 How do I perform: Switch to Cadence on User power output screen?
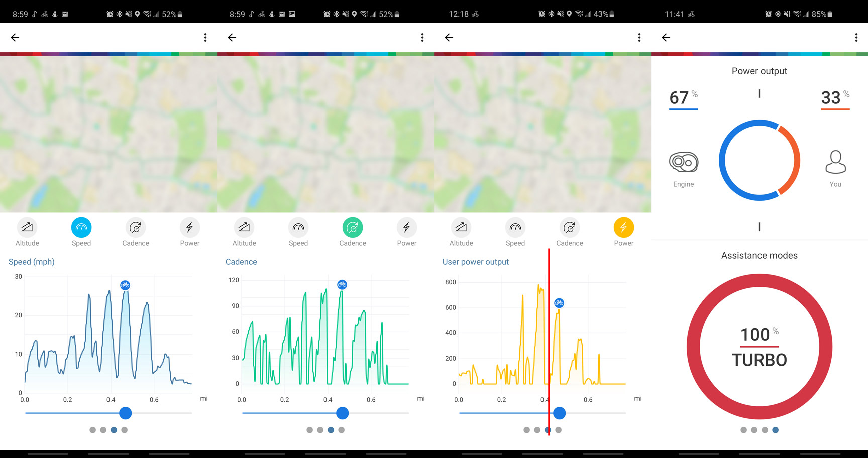click(569, 227)
